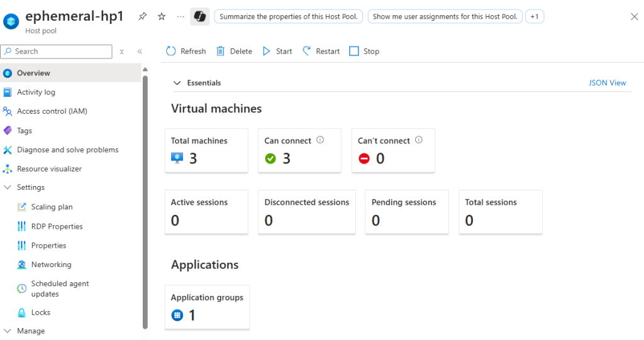Screen dimensions: 644x340
Task: Click the Stop toolbar button label
Action: (x=371, y=52)
